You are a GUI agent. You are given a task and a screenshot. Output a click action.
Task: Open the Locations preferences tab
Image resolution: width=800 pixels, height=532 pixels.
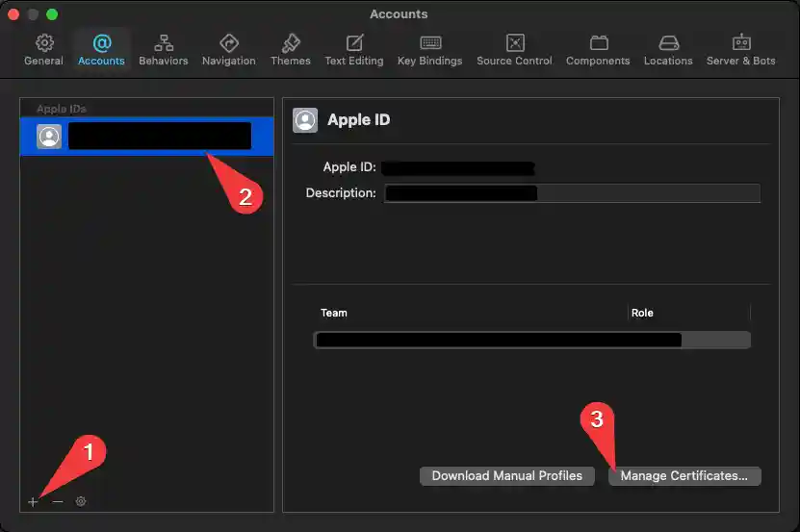(x=668, y=49)
